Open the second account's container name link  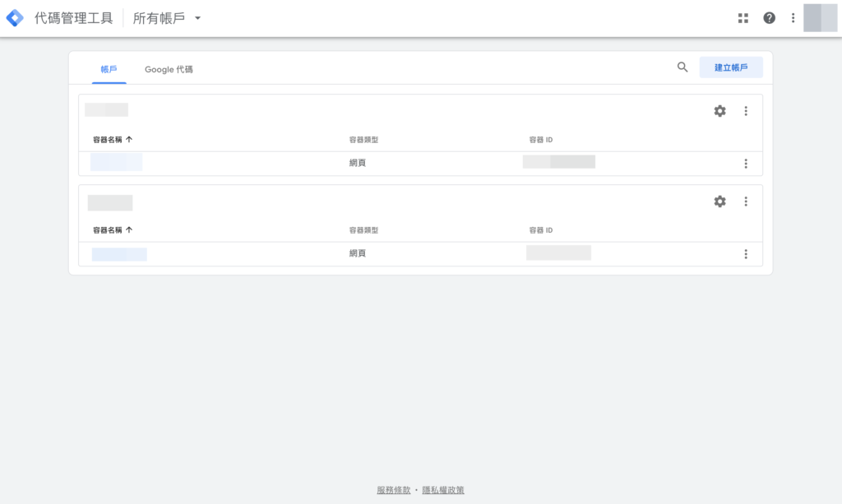[119, 254]
